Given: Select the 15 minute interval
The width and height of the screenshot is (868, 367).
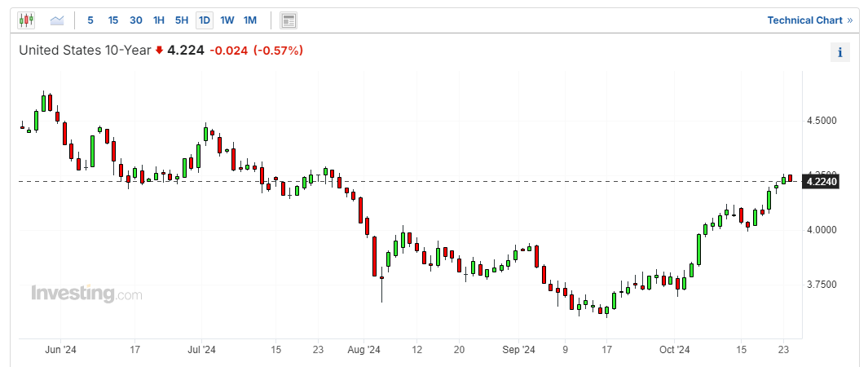Looking at the screenshot, I should tap(113, 20).
